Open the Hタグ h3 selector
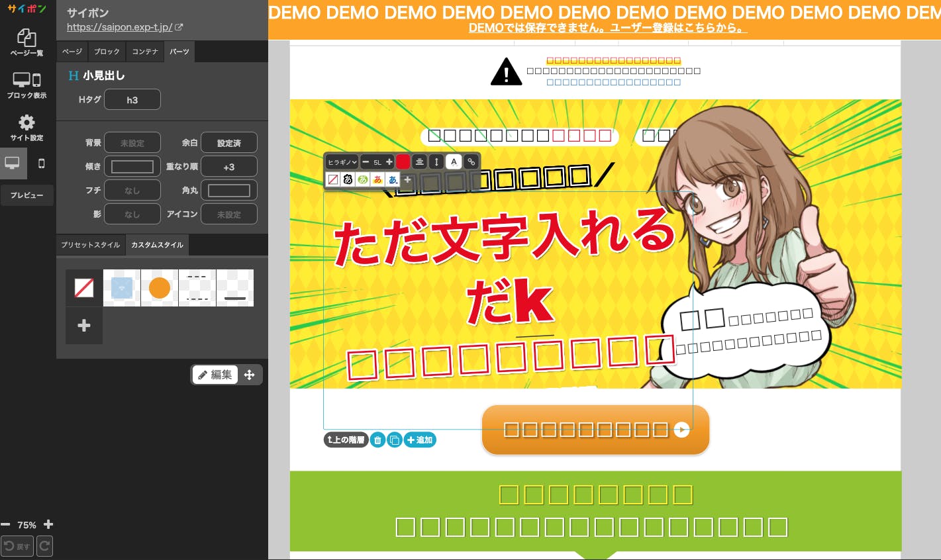This screenshot has height=560, width=941. pos(132,100)
